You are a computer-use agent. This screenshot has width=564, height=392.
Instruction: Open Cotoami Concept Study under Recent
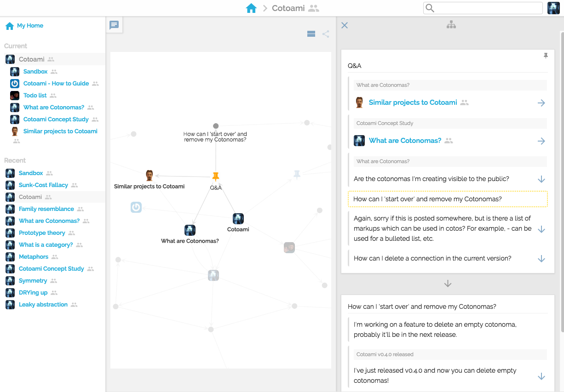click(52, 268)
